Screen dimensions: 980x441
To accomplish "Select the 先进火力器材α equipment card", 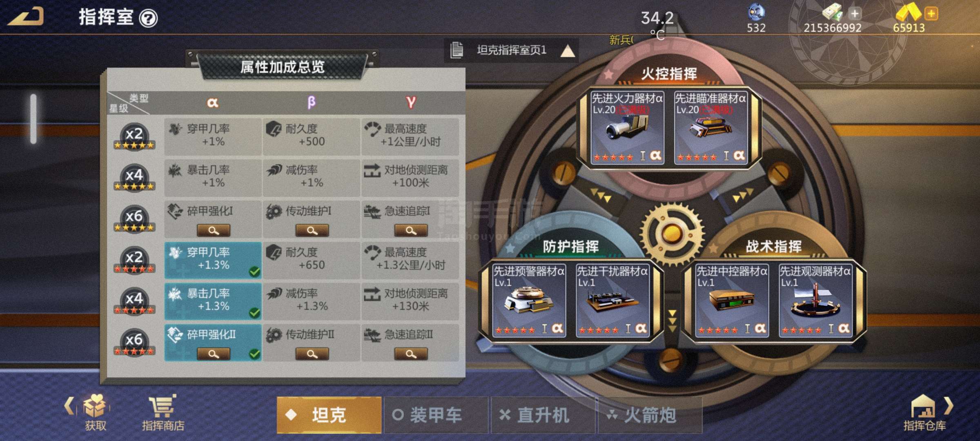I will (x=627, y=127).
